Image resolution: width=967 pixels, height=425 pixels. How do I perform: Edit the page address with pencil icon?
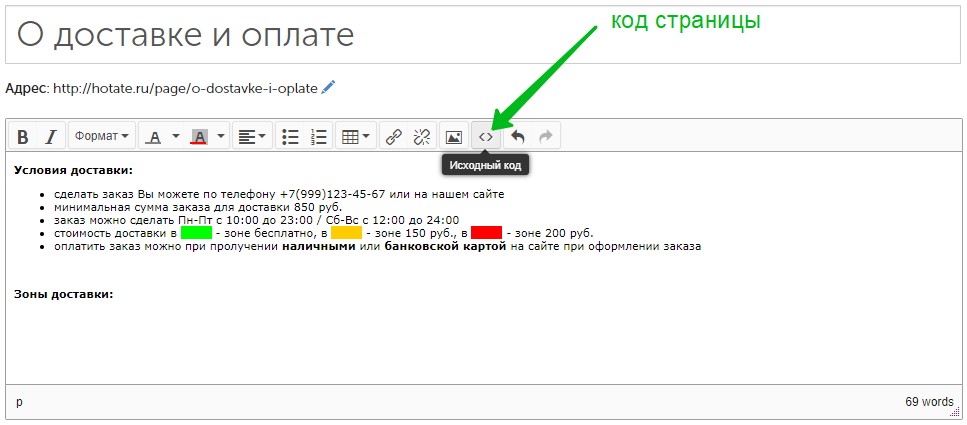coord(328,87)
